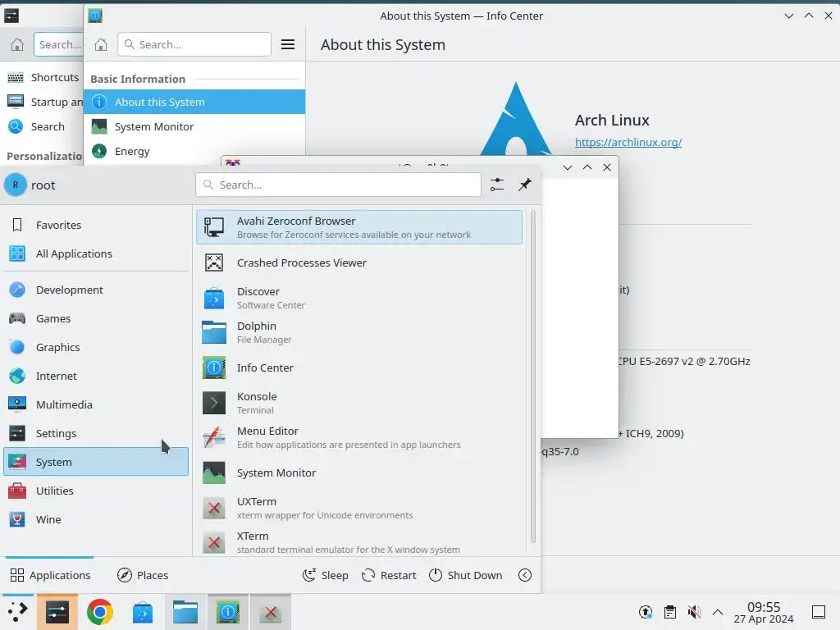Screen dimensions: 840x630
Task: Open system updates tray icon
Action: click(x=646, y=612)
